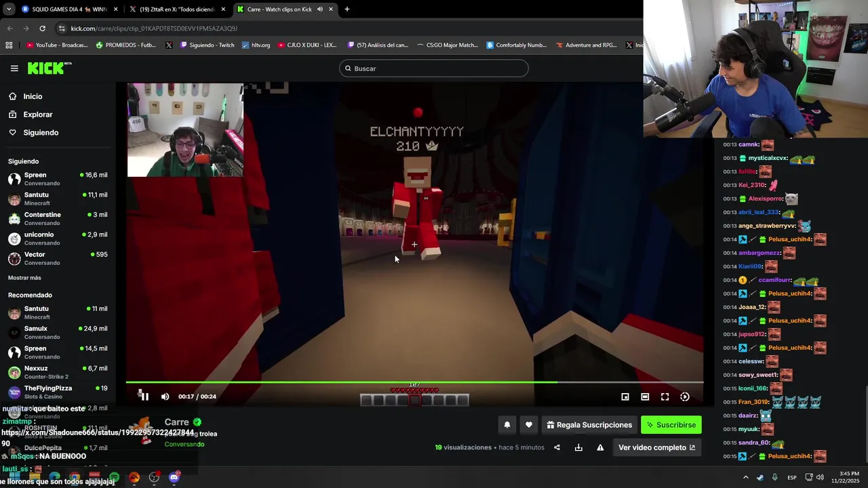The height and width of the screenshot is (488, 868).
Task: Open C.R.O X DUKI bookmark
Action: click(307, 45)
